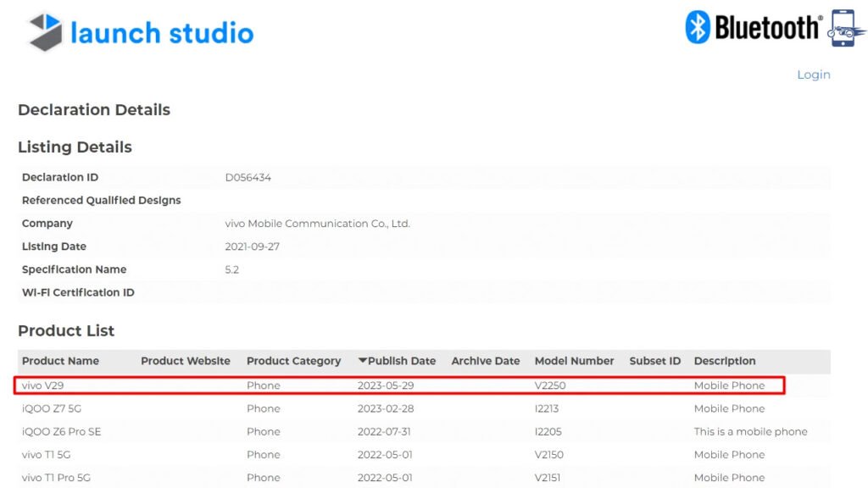
Task: Select the iQOO Z6 Pro SE product name
Action: click(61, 431)
